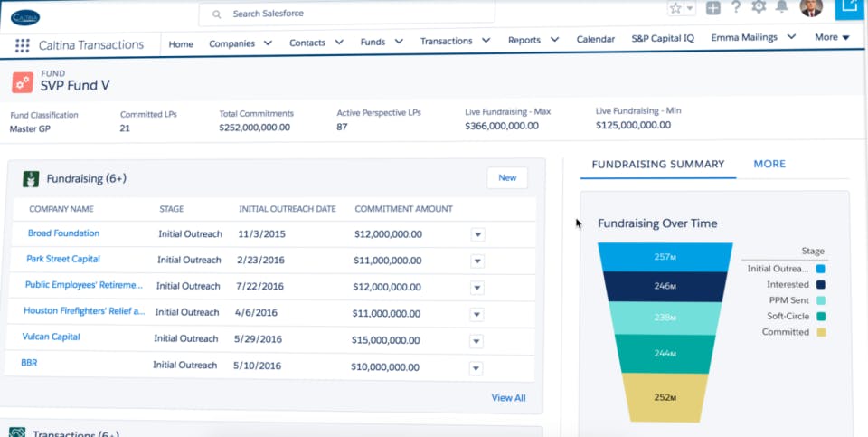Click the 252M funnel segment
The width and height of the screenshot is (868, 437).
click(665, 397)
